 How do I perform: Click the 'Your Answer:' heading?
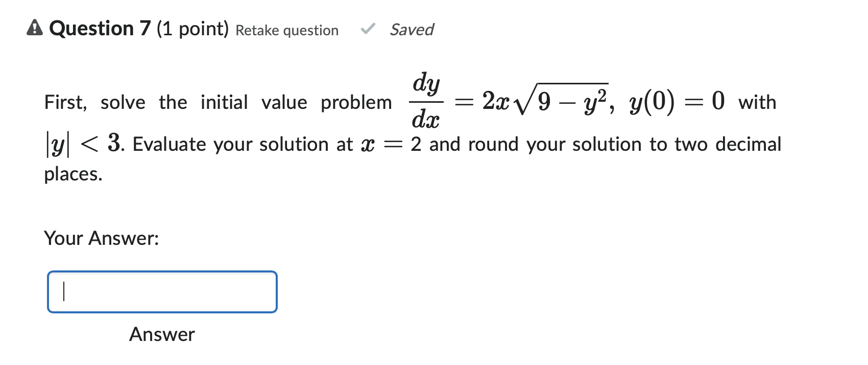tap(101, 237)
